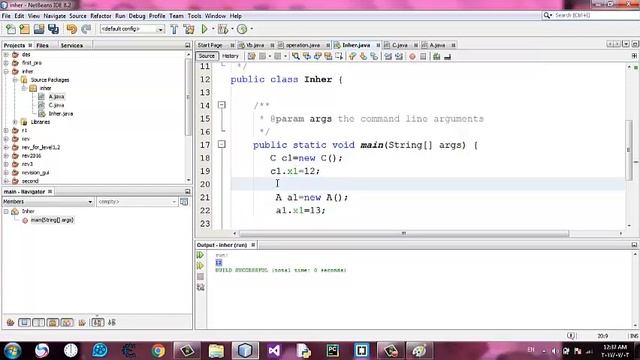
Task: Collapse the inher project tree node
Action: (x=6, y=71)
